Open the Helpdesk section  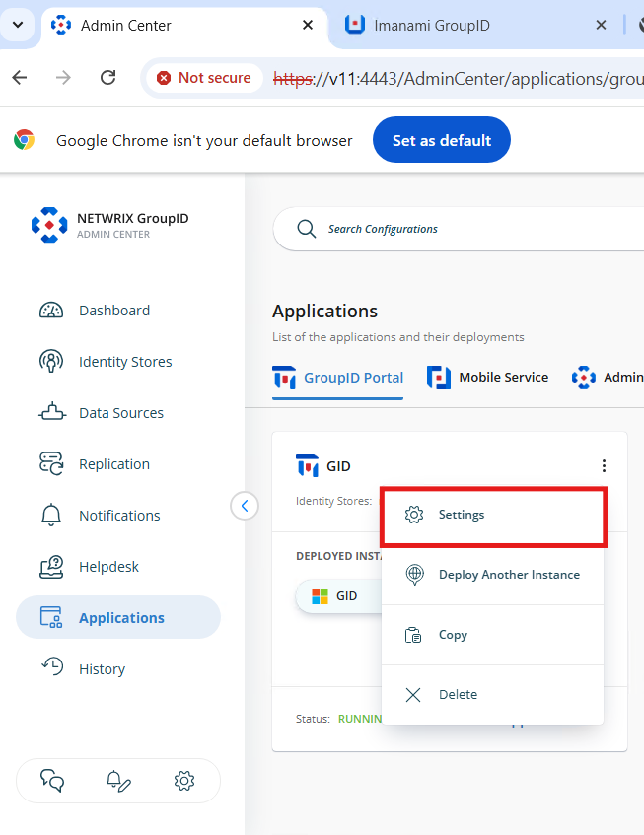[109, 566]
